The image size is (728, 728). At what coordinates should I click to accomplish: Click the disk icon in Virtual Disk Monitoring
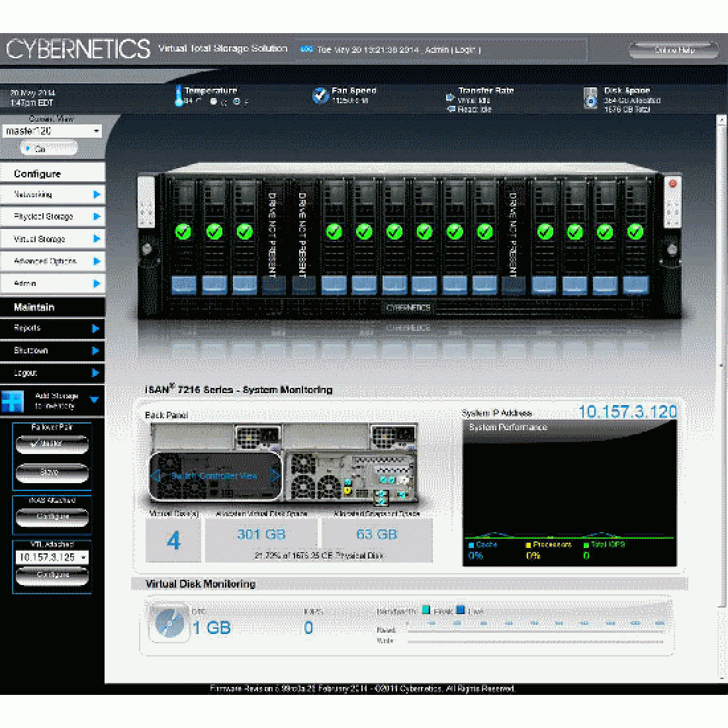171,622
